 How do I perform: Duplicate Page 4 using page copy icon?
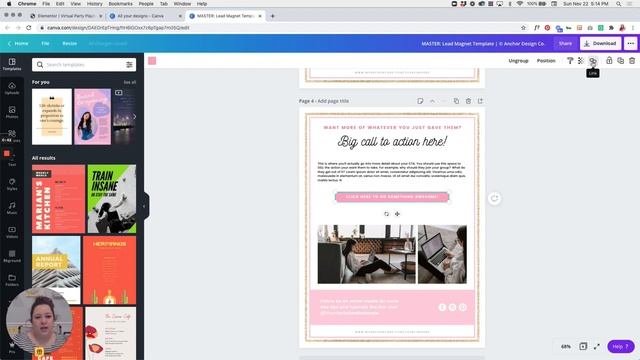[456, 101]
